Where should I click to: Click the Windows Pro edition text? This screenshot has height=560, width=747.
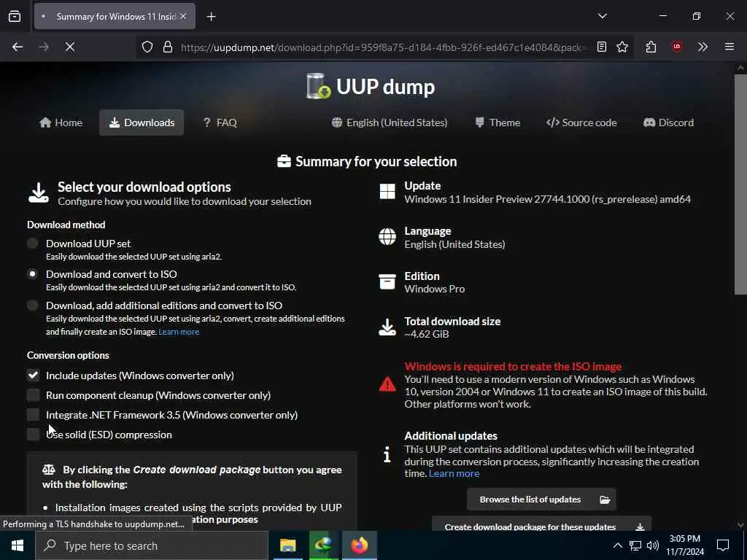[x=435, y=289]
